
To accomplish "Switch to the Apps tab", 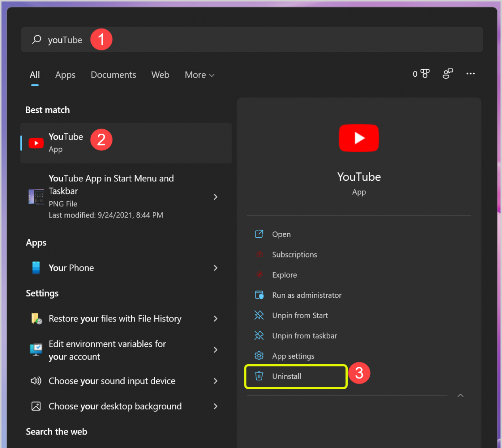I will tap(65, 75).
